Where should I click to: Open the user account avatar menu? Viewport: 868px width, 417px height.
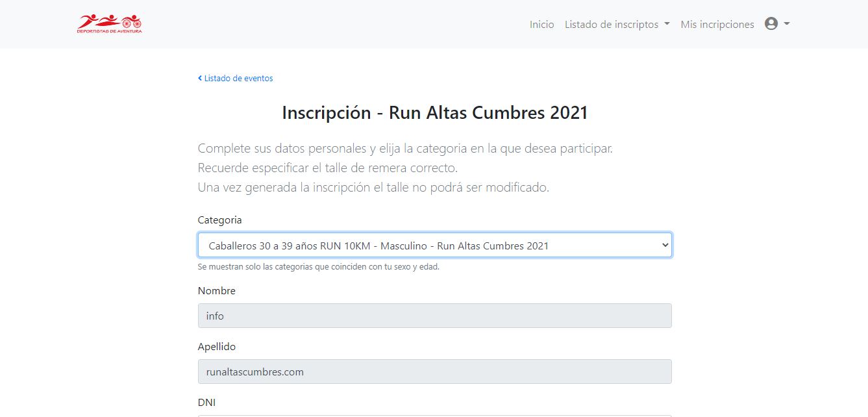point(777,24)
